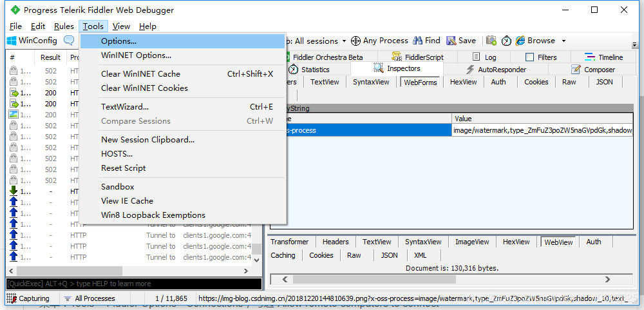This screenshot has width=644, height=310.
Task: Click the camera screenshot toolbar icon
Action: click(491, 41)
